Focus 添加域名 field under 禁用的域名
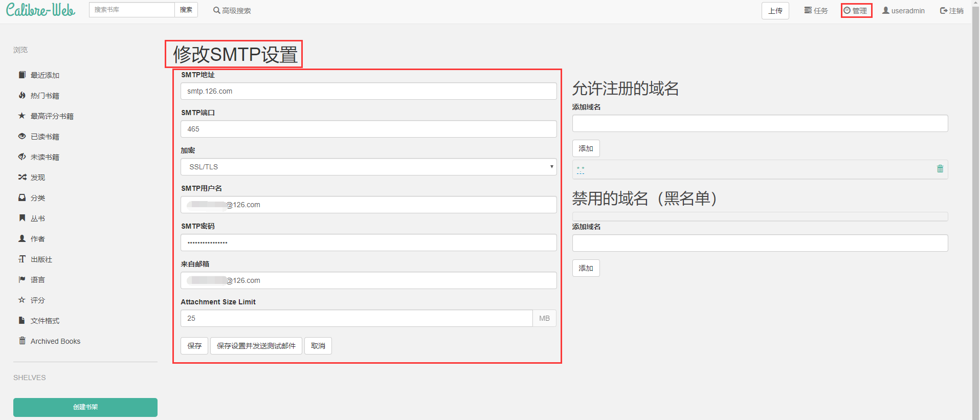980x420 pixels. click(760, 243)
